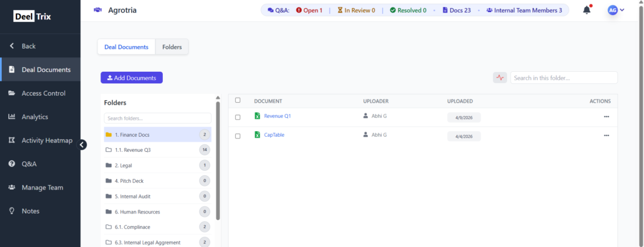Viewport: 644px width, 247px height.
Task: Click uploader Abhi G in CapTable row
Action: click(375, 135)
